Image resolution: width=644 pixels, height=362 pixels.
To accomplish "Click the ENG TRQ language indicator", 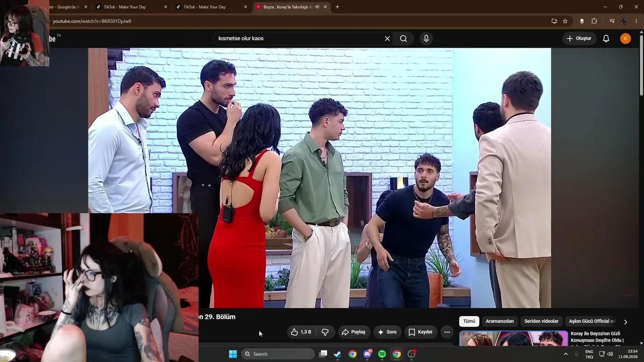I will [589, 354].
